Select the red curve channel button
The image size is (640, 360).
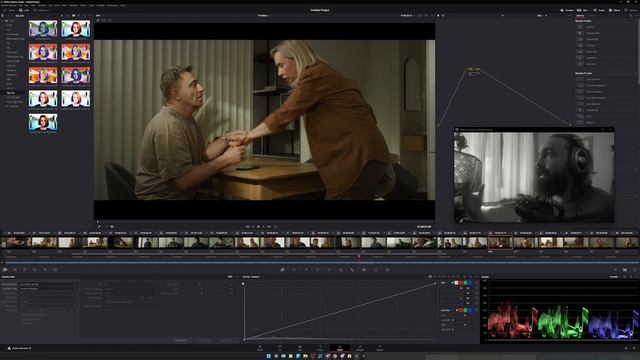(461, 282)
